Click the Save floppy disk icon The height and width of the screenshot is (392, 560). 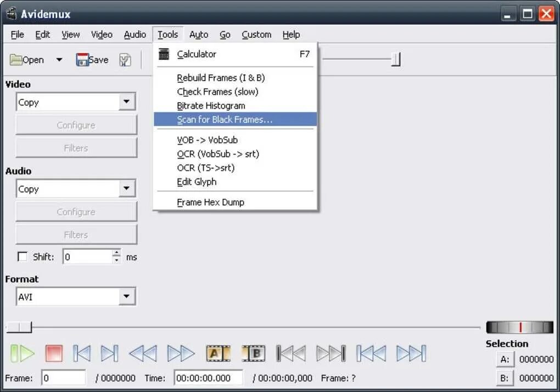(82, 60)
